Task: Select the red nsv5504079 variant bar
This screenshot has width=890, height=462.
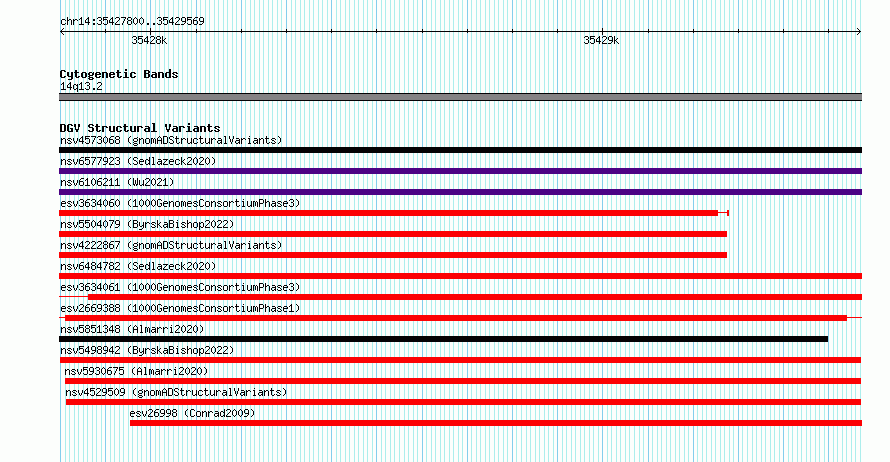Action: click(393, 234)
